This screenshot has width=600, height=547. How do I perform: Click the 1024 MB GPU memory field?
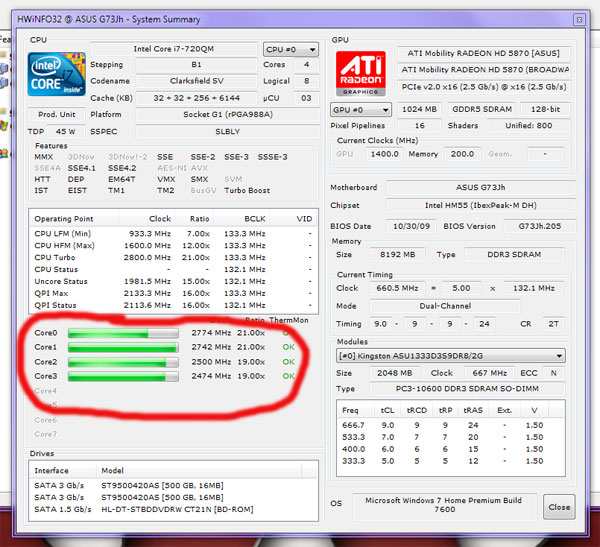click(419, 109)
